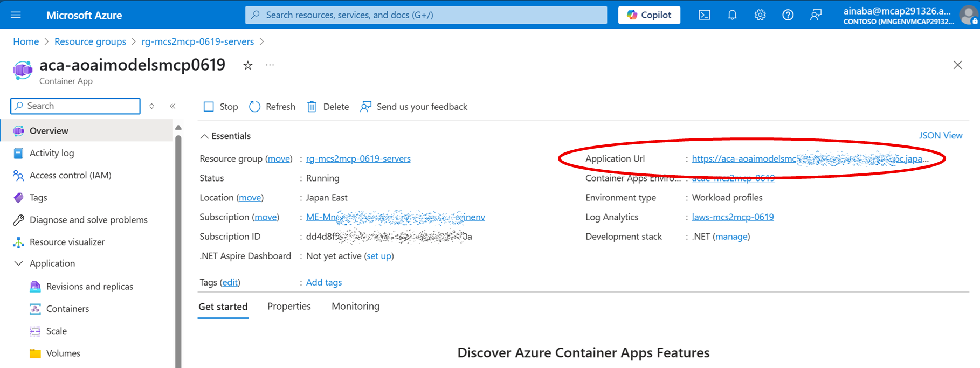The width and height of the screenshot is (980, 368).
Task: Click rg-mcs2mcp-0619-servers breadcrumb
Action: [198, 41]
